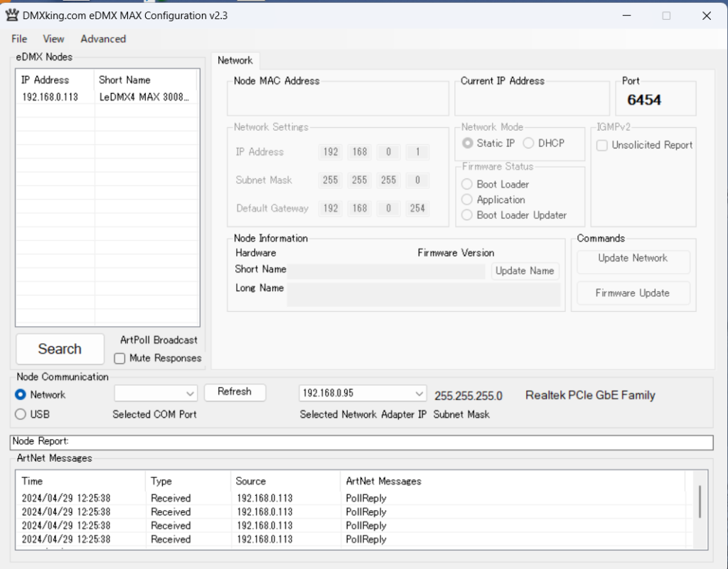Click the Search button
Viewport: 728px width, 569px height.
(x=60, y=349)
